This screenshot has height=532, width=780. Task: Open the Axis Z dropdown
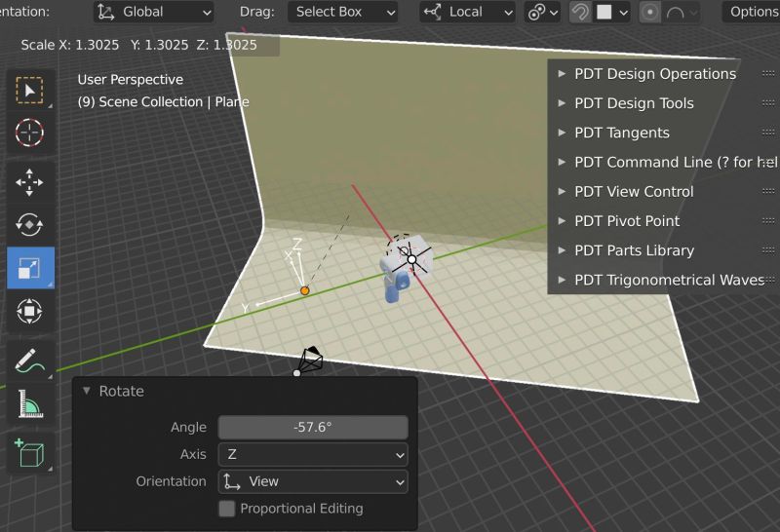[313, 454]
